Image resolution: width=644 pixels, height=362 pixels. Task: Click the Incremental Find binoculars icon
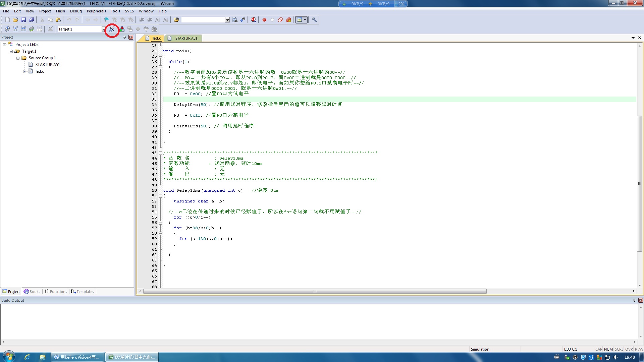tap(243, 20)
